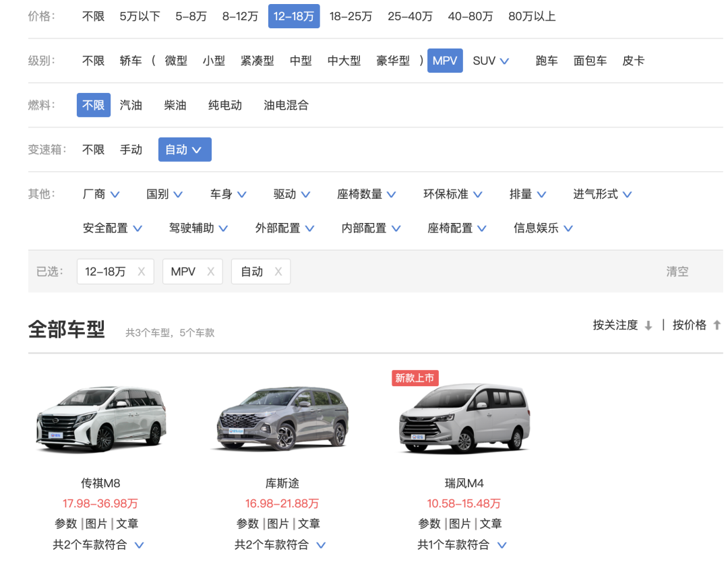Set fuel type to 汽油
This screenshot has height=564, width=728.
(x=131, y=105)
